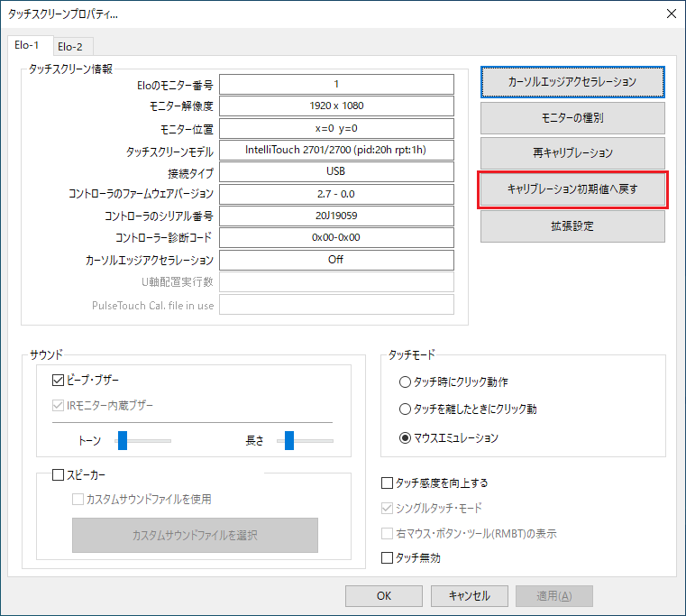Click the 長さ slider handle
Viewport: 686px width, 616px height.
(x=289, y=440)
